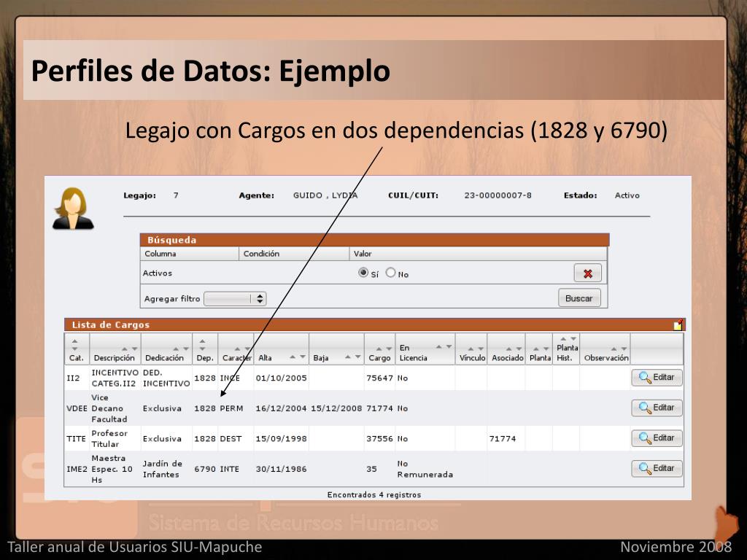Click cargo number 71774 in Cargo column
747x560 pixels.
tap(379, 408)
